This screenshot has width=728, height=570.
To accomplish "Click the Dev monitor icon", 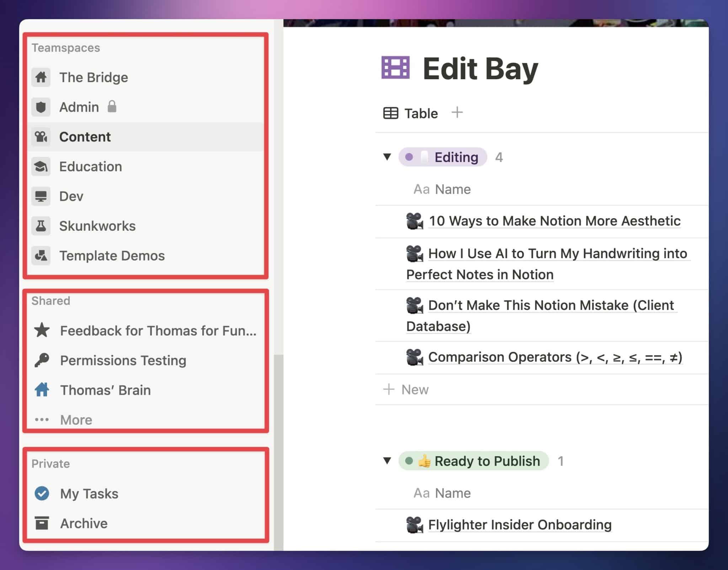I will click(41, 196).
